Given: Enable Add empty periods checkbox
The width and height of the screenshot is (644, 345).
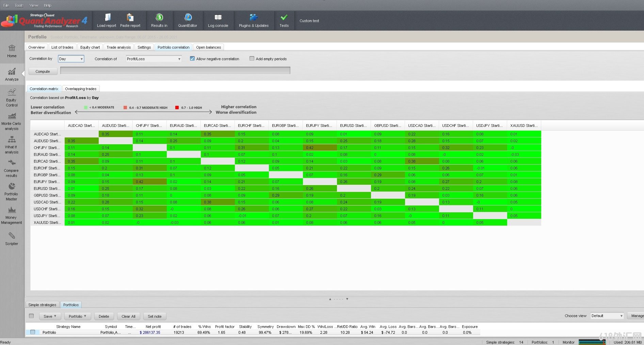Looking at the screenshot, I should pos(252,59).
